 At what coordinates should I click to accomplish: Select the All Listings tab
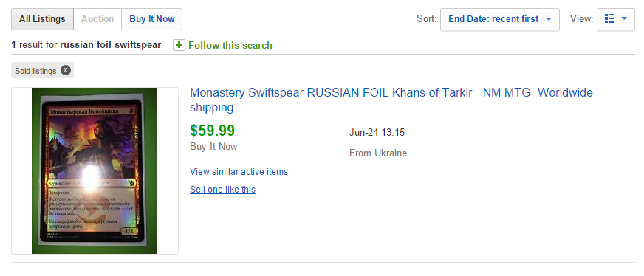coord(42,19)
